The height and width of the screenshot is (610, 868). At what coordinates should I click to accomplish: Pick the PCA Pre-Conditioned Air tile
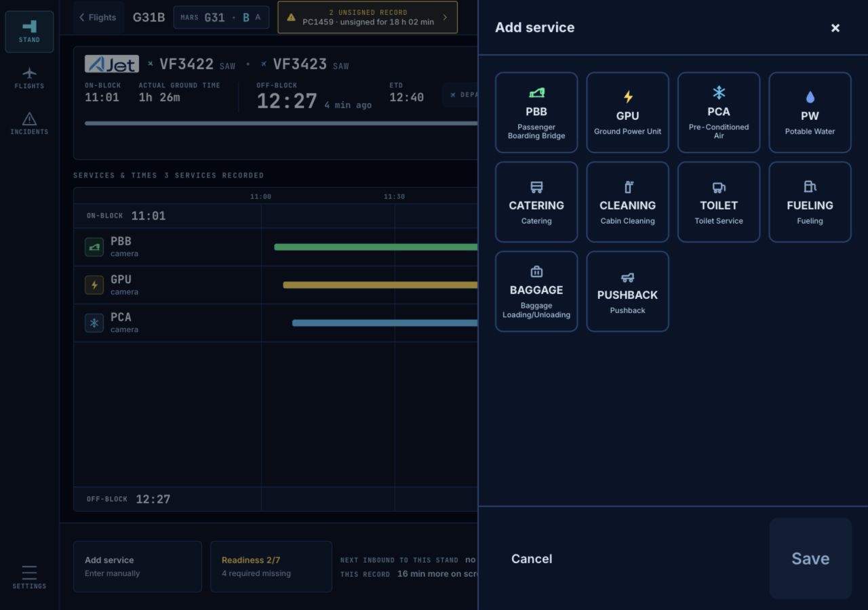[x=719, y=113]
